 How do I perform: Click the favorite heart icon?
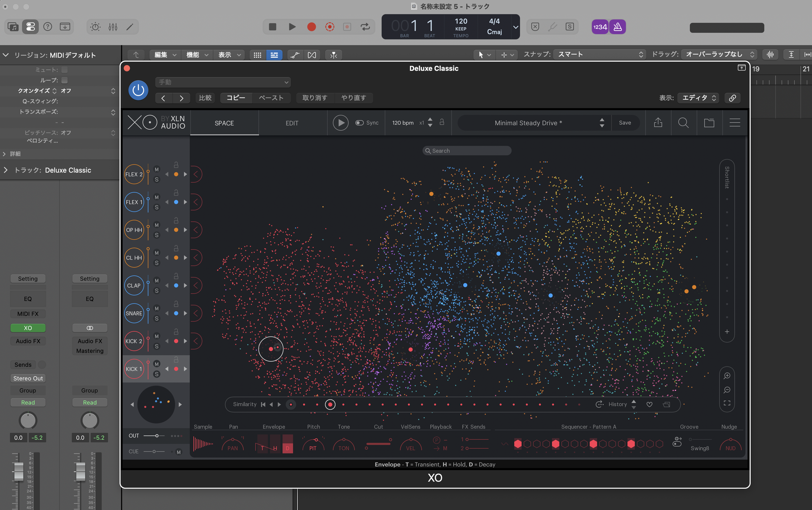tap(649, 404)
